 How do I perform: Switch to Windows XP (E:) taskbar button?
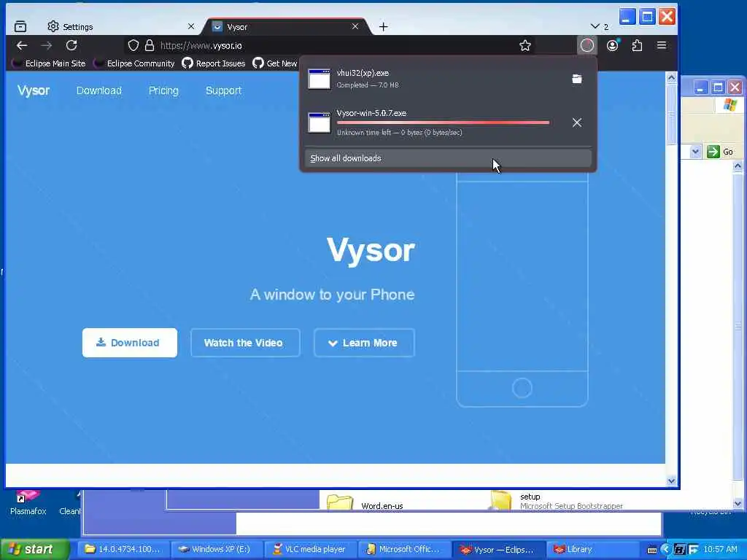[x=216, y=549]
